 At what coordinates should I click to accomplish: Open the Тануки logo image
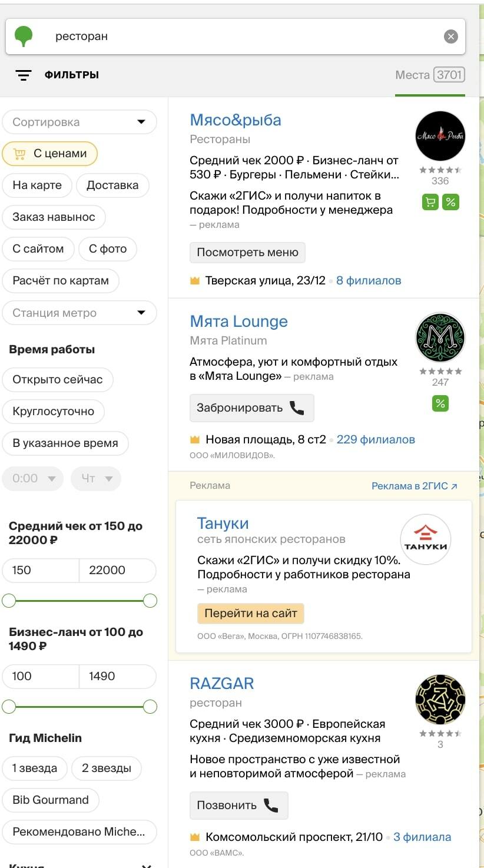click(x=426, y=540)
